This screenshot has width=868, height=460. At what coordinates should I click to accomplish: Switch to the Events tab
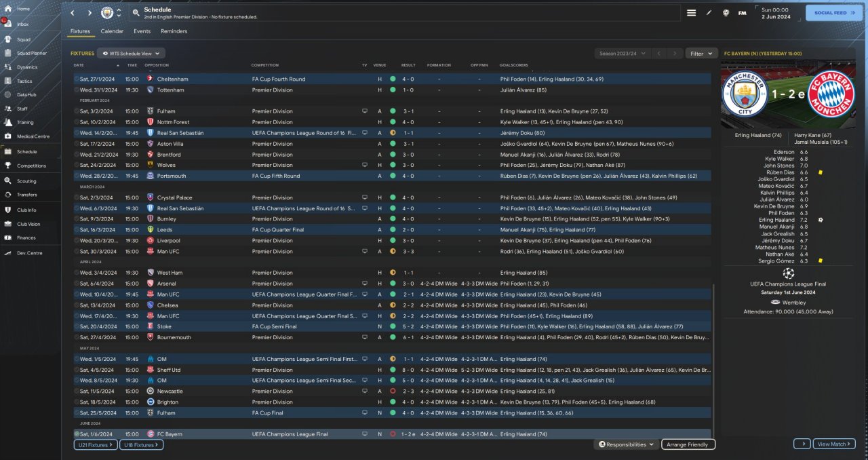coord(142,31)
